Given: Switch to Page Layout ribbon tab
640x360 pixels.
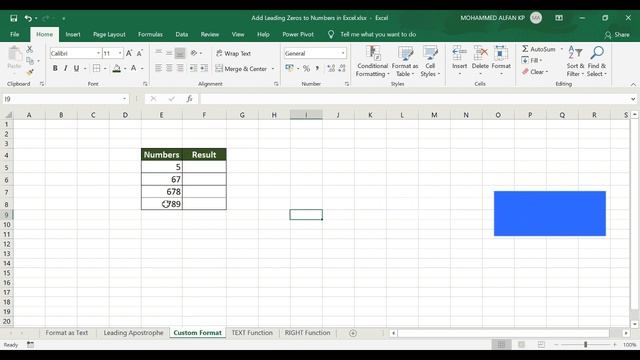Looking at the screenshot, I should coord(109,34).
